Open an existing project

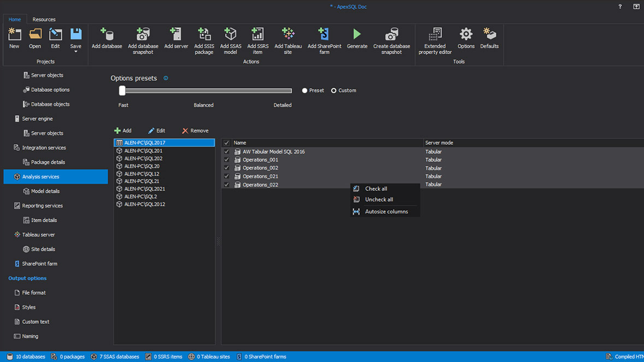point(35,38)
